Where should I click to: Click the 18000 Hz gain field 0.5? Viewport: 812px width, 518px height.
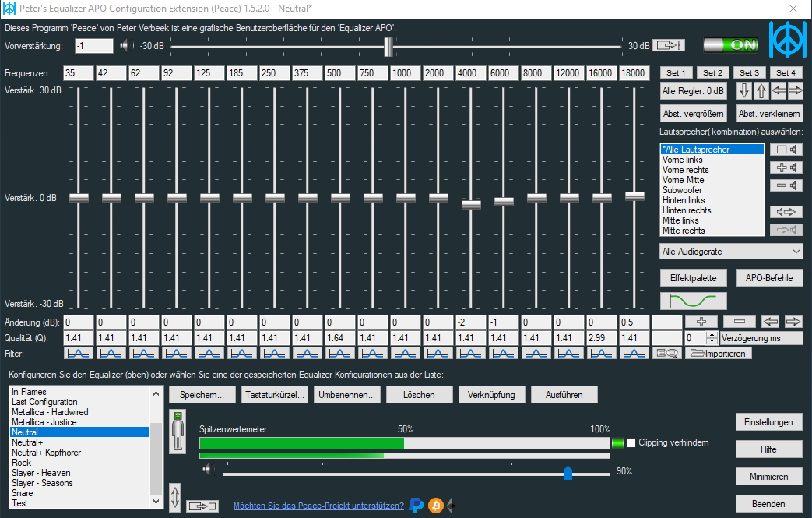(634, 322)
